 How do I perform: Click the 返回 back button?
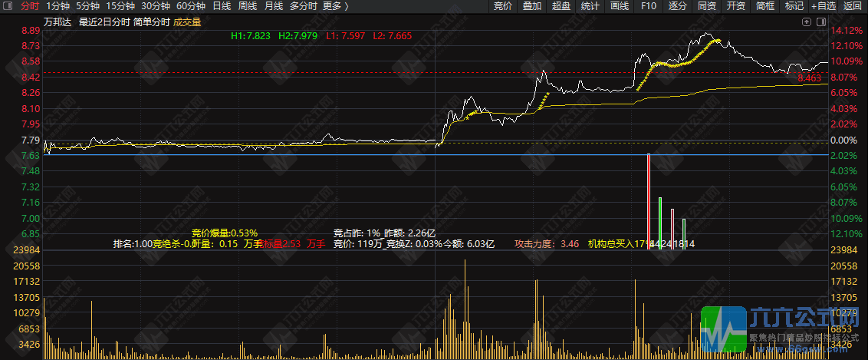[x=853, y=7]
